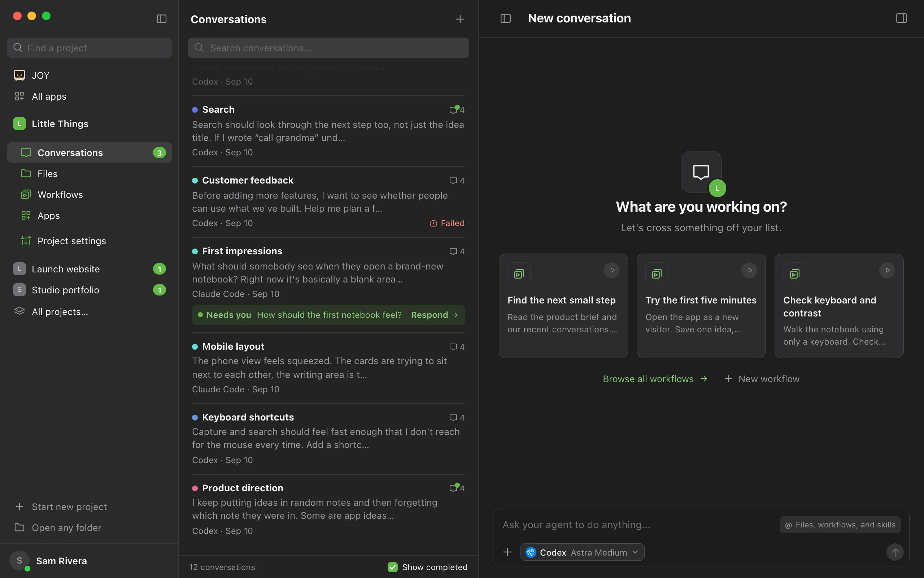Click the attach plus icon in composer

tap(507, 552)
